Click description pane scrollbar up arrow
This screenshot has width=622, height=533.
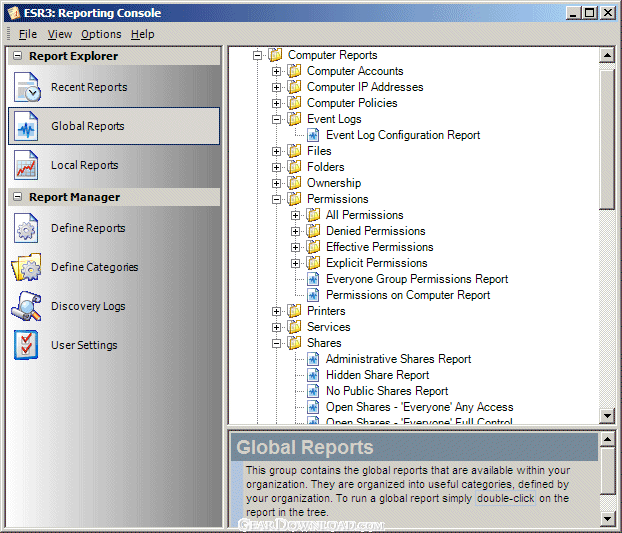(x=607, y=439)
